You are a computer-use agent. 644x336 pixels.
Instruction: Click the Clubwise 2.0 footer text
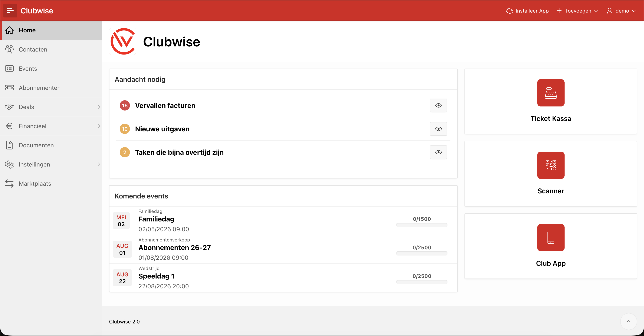pos(124,322)
